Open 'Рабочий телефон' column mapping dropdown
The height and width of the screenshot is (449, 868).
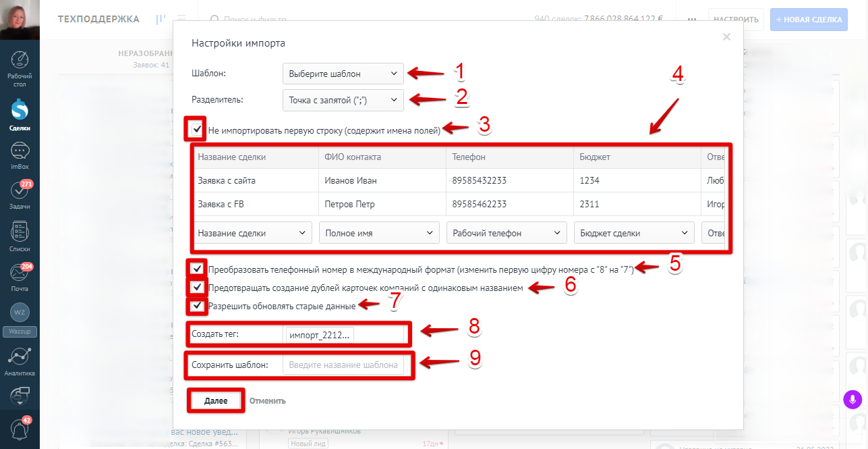tap(507, 232)
